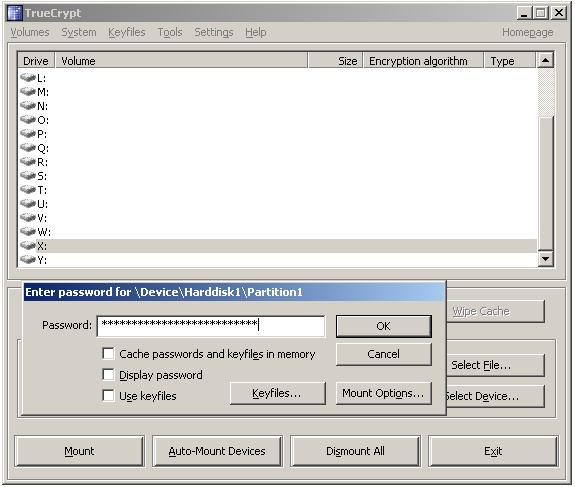Confirm password with OK button
Image resolution: width=575 pixels, height=487 pixels.
click(384, 326)
